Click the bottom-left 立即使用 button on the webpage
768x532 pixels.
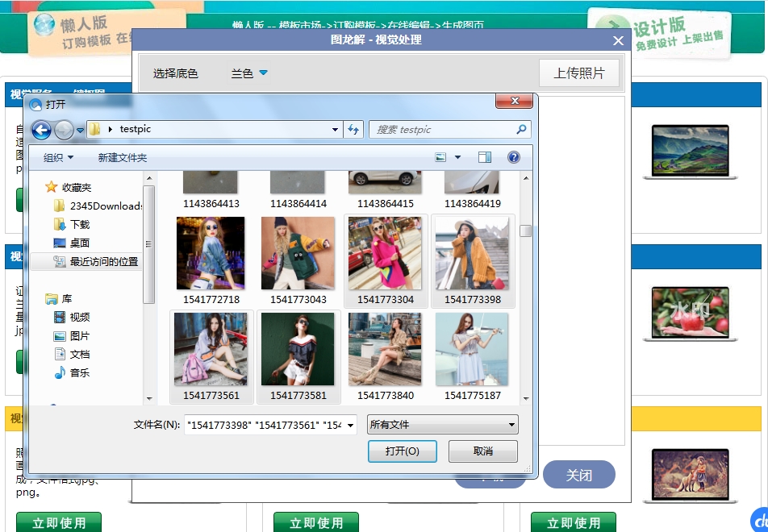pyautogui.click(x=59, y=522)
